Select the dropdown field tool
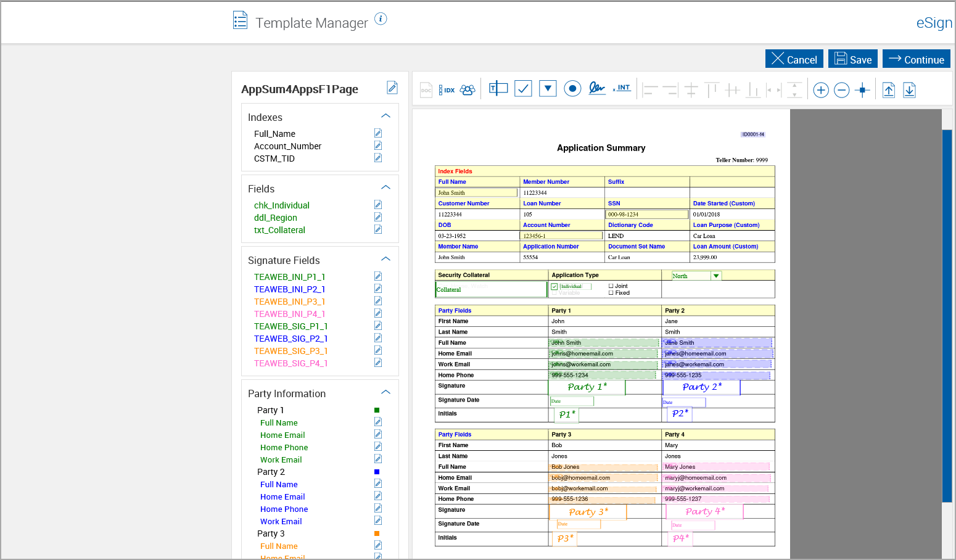The width and height of the screenshot is (956, 560). click(548, 89)
